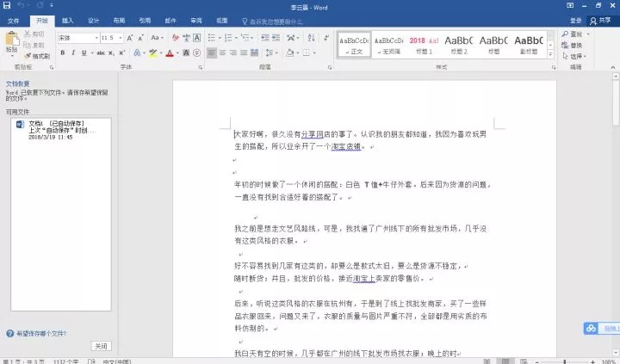Open the Select (选择) dropdown in editing group

pos(574,57)
